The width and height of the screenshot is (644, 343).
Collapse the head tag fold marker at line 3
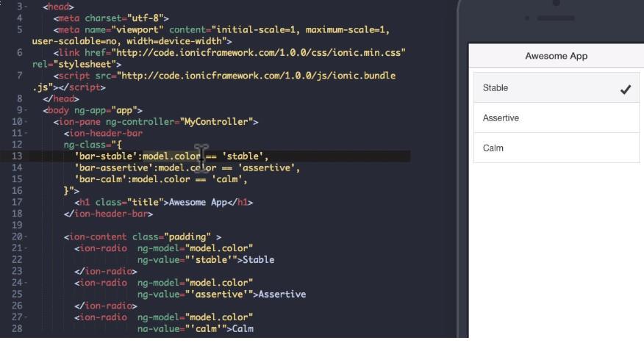click(26, 7)
